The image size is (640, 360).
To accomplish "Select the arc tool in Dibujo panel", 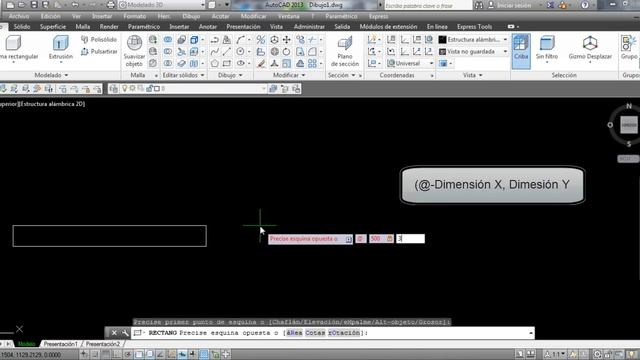I will tap(240, 40).
